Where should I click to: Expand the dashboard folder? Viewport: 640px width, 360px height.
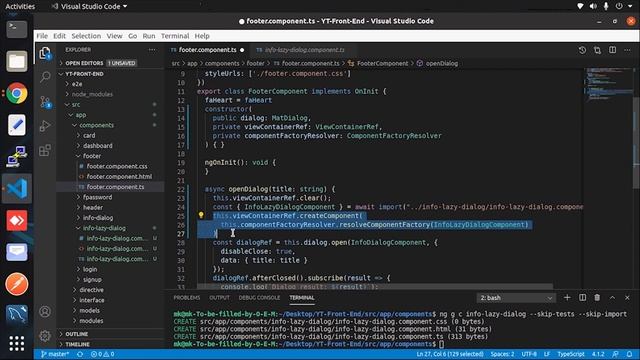coord(110,146)
